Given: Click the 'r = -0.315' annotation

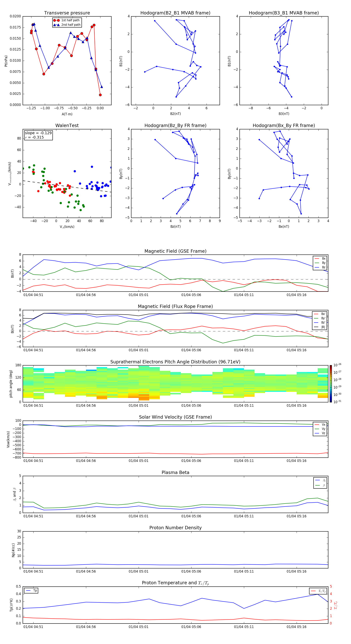Looking at the screenshot, I should click(x=35, y=137).
